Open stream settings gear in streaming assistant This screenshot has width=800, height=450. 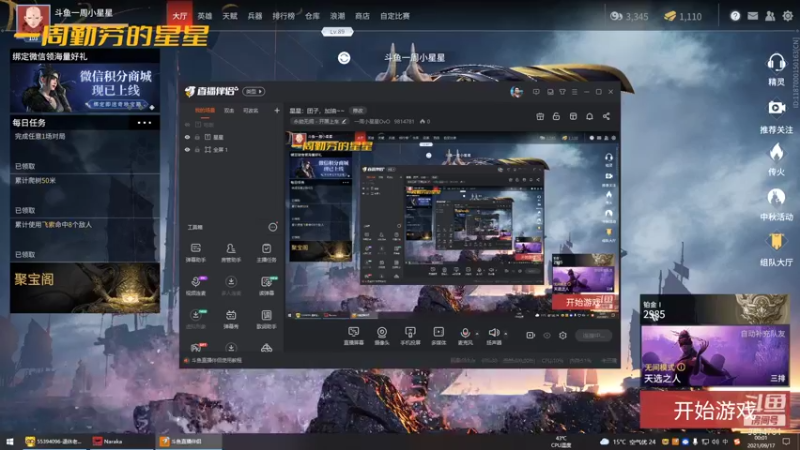tap(562, 335)
